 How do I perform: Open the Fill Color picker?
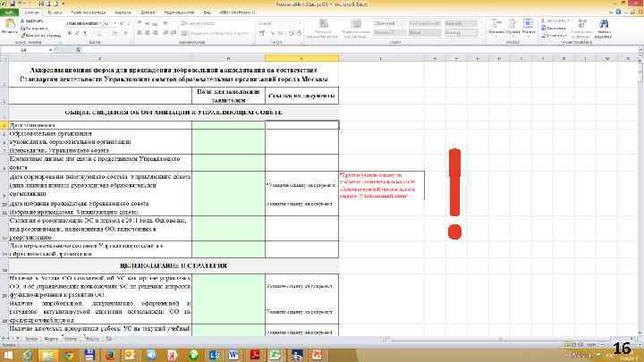(115, 33)
